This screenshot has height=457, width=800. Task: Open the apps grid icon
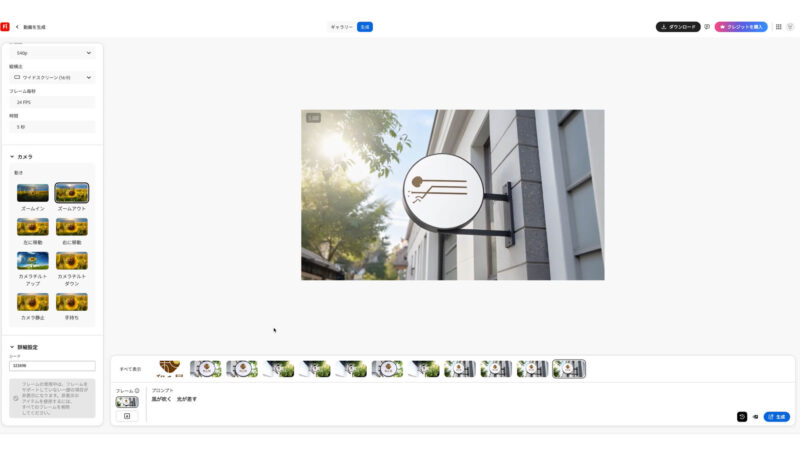coord(779,27)
